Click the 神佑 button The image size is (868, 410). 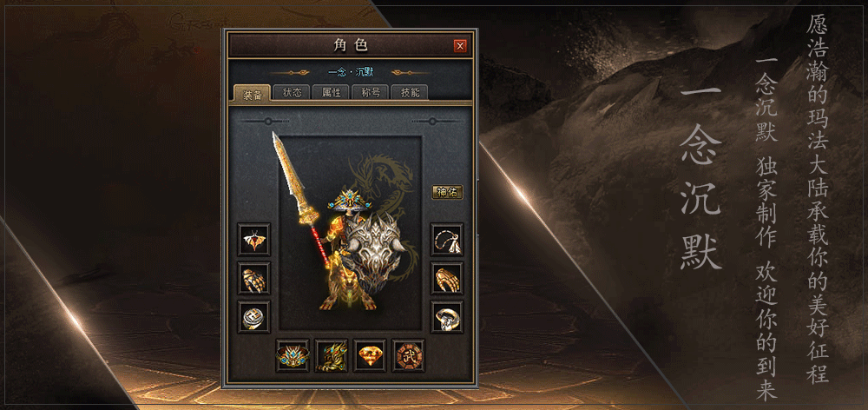tap(447, 192)
